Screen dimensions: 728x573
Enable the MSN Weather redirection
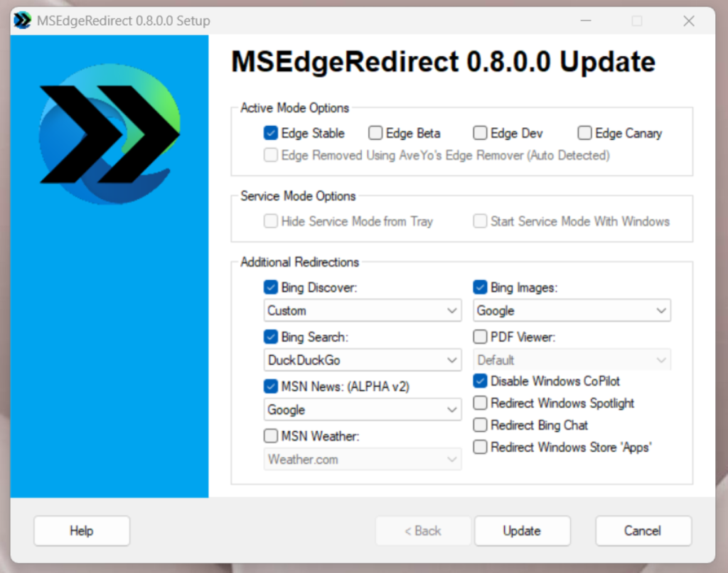(x=271, y=436)
